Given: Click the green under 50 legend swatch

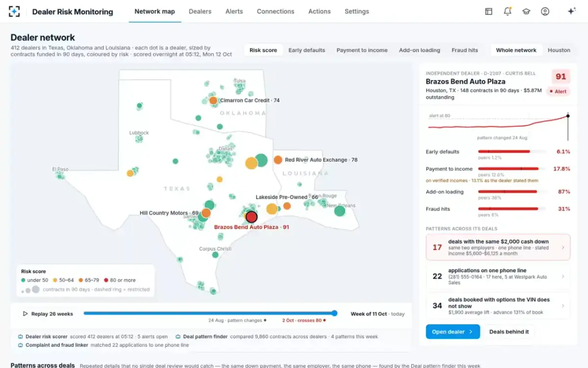Looking at the screenshot, I should [23, 280].
